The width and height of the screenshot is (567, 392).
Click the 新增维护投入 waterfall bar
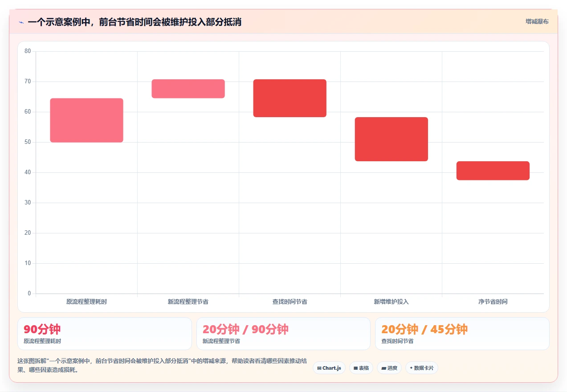click(x=391, y=139)
